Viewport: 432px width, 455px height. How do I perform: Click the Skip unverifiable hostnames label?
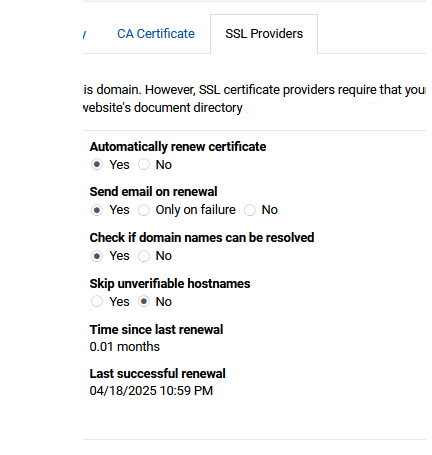170,284
